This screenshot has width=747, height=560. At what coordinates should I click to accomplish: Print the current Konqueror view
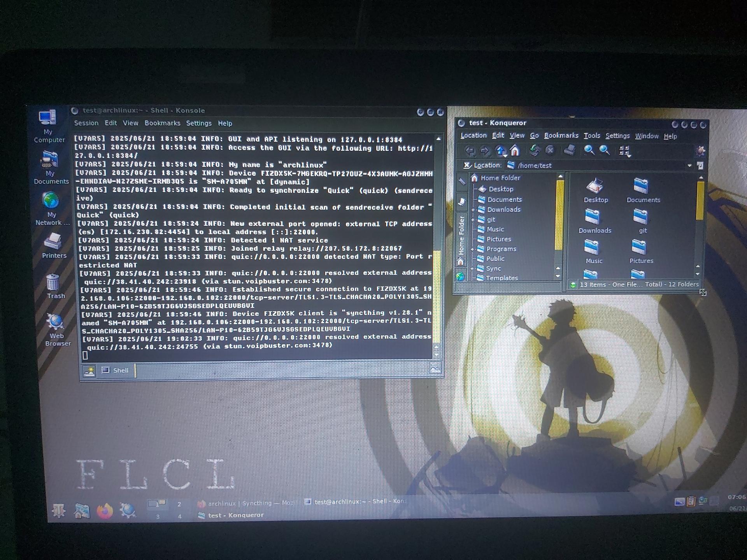click(x=570, y=150)
